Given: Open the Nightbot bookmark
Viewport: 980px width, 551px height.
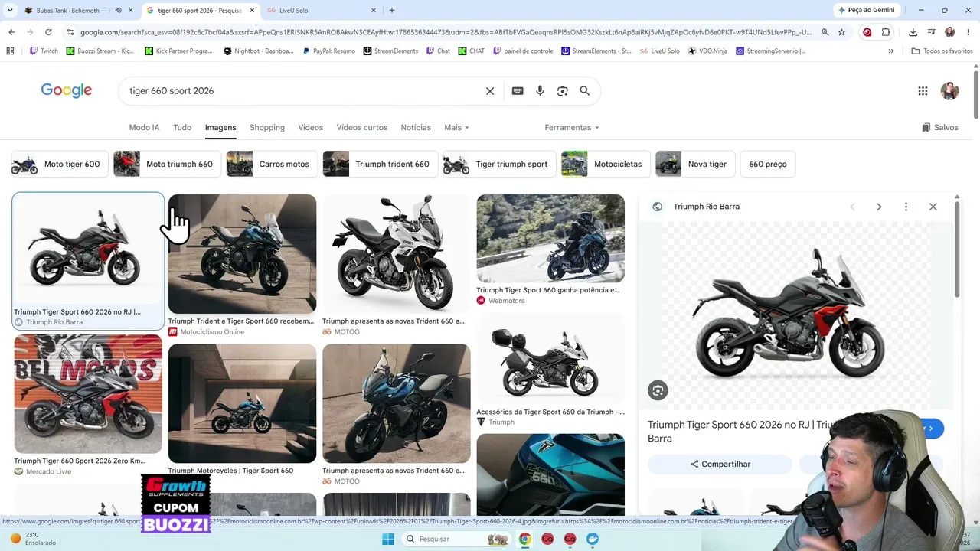Looking at the screenshot, I should pyautogui.click(x=258, y=51).
